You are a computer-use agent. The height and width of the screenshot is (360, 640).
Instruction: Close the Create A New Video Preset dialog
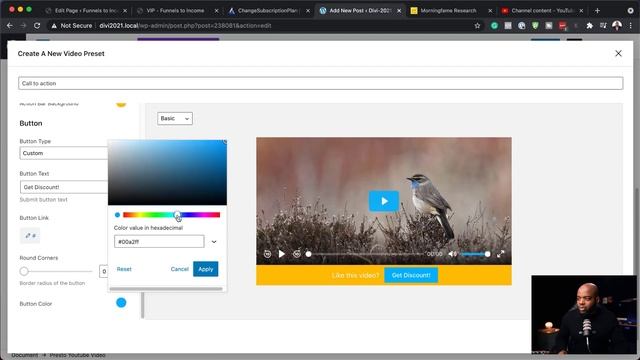(618, 53)
